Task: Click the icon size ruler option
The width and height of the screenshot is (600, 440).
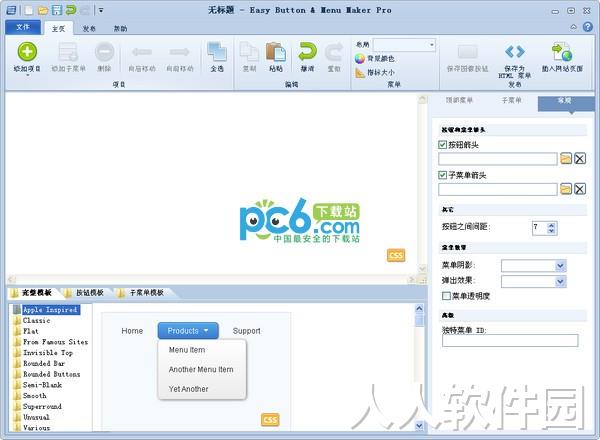Action: point(375,72)
